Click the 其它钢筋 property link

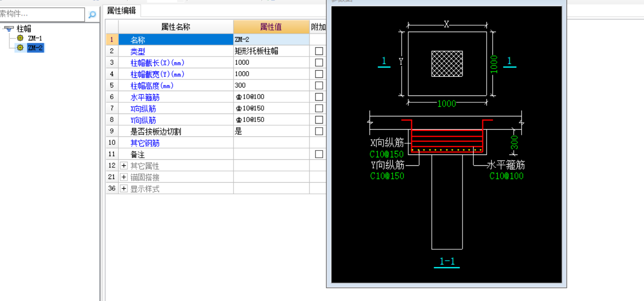pyautogui.click(x=145, y=143)
